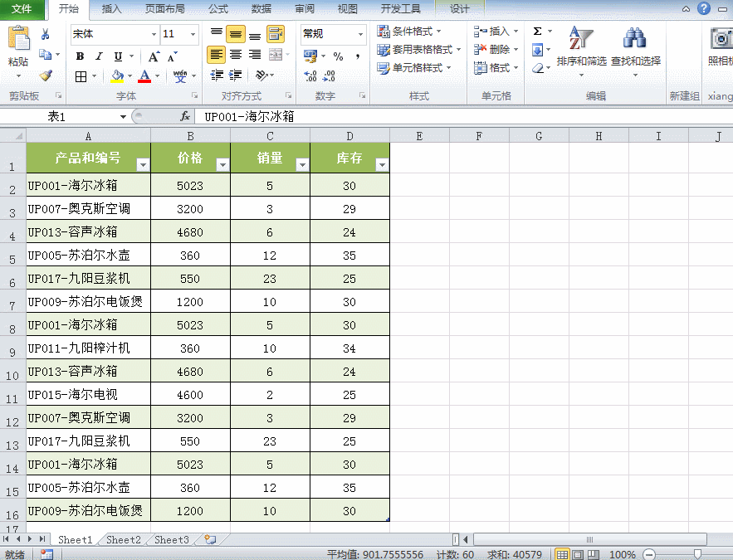This screenshot has width=733, height=560.
Task: Toggle top vertical alignment
Action: (x=217, y=34)
